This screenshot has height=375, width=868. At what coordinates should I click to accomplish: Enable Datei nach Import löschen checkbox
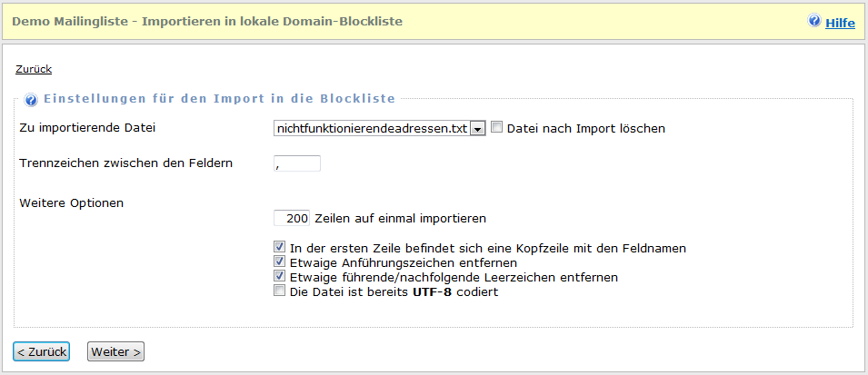click(x=497, y=128)
